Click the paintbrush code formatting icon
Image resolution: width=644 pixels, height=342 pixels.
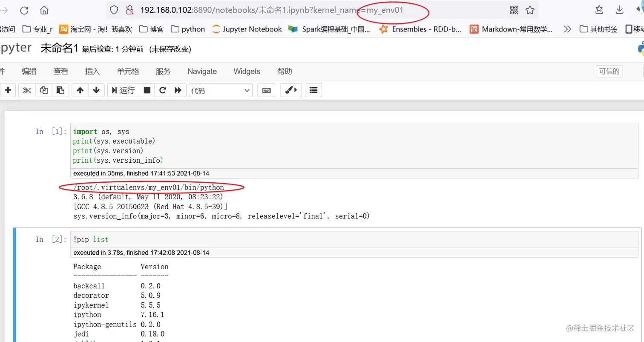[291, 90]
